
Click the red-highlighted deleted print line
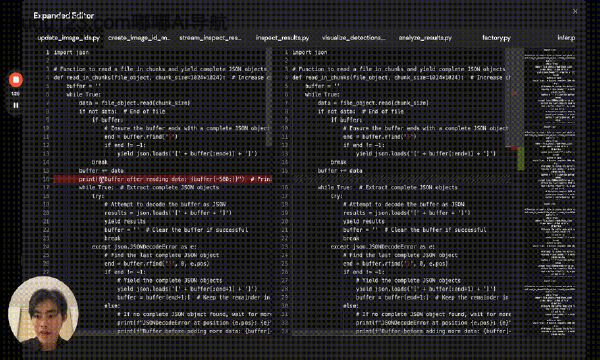point(162,179)
